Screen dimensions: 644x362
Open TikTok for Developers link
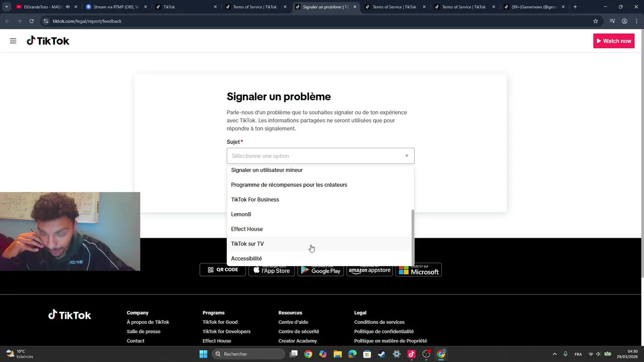226,331
